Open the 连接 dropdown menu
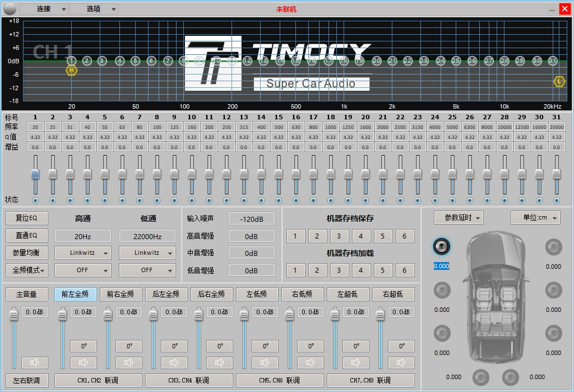 [x=44, y=9]
